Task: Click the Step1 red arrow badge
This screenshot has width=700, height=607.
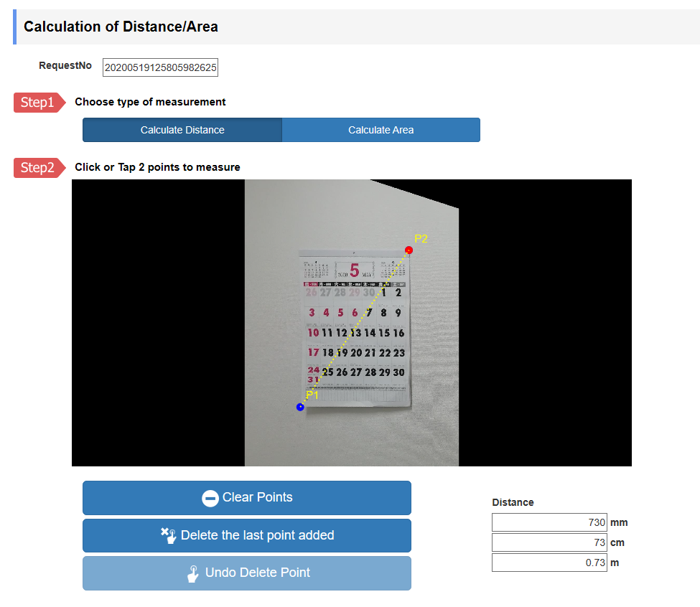Action: click(x=39, y=103)
